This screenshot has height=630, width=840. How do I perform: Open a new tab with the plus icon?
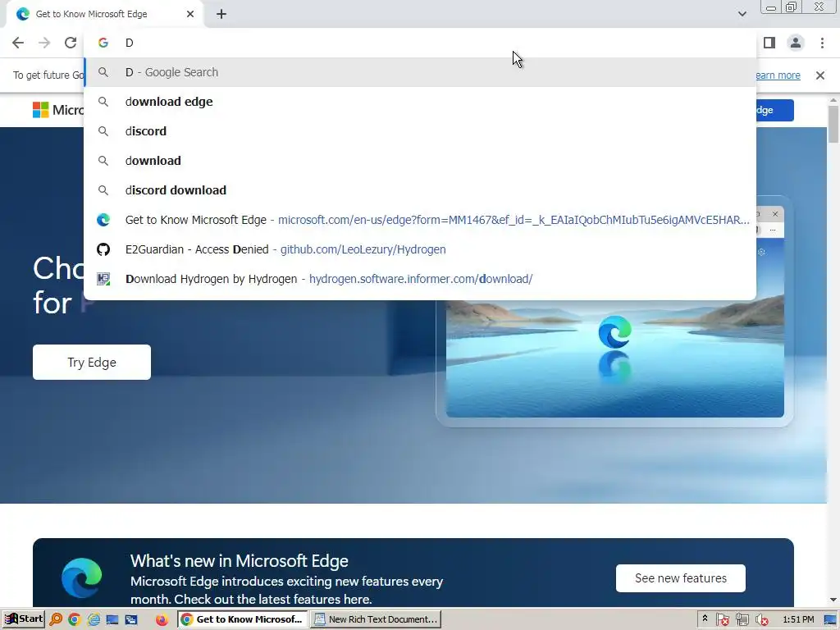tap(221, 14)
